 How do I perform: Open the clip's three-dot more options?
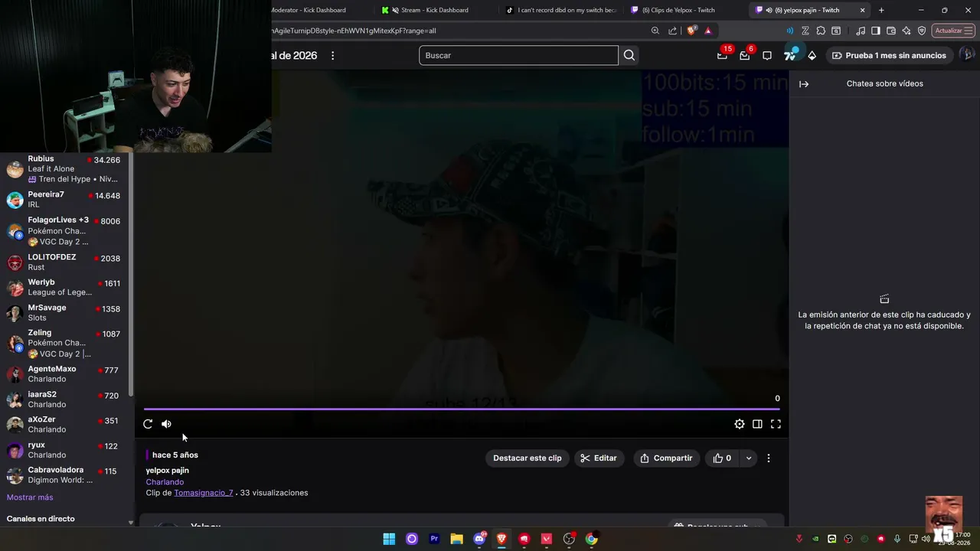[x=769, y=458]
